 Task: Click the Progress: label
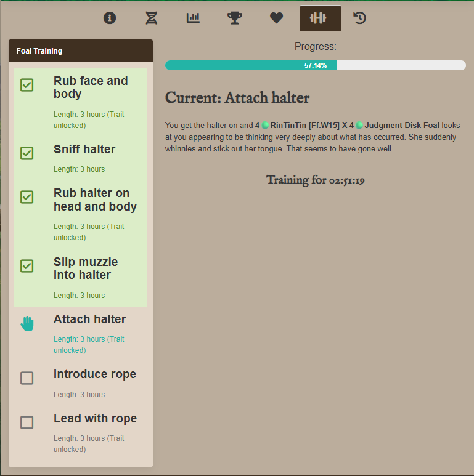pyautogui.click(x=316, y=46)
